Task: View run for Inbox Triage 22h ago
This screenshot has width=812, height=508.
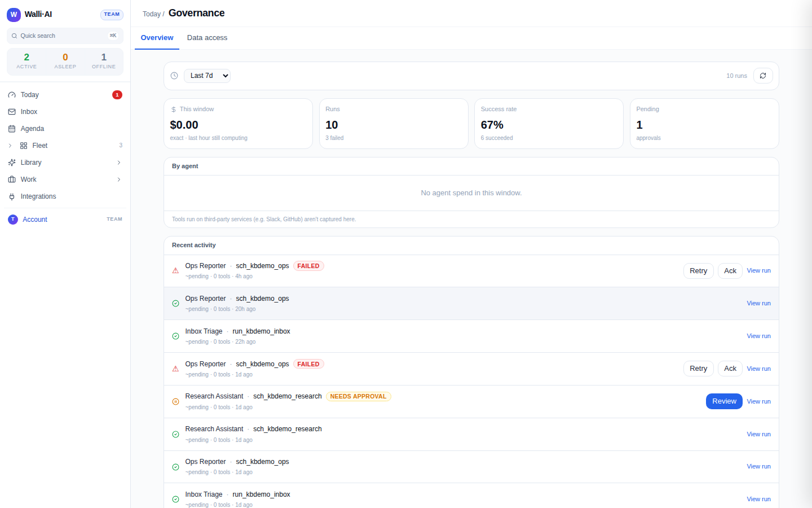Action: (x=758, y=336)
